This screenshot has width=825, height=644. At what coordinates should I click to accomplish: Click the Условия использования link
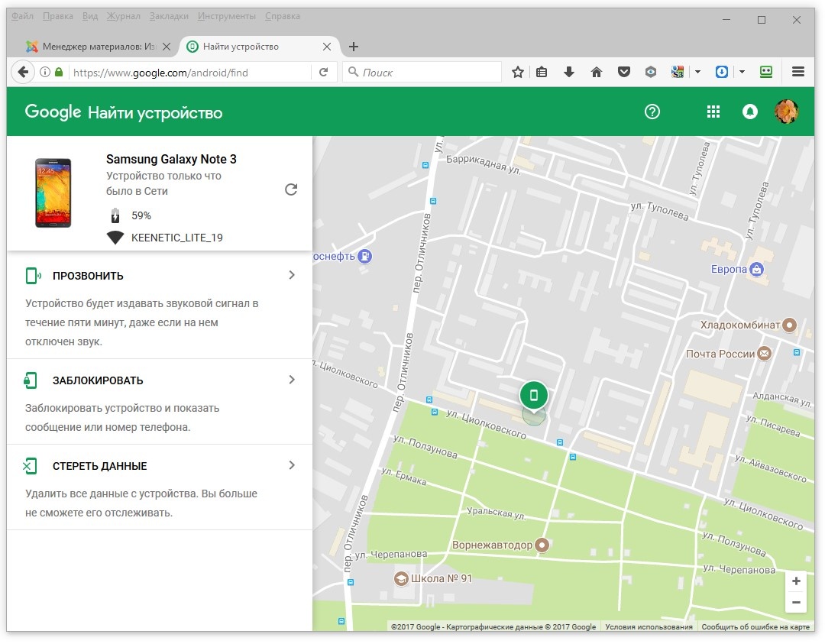point(649,626)
